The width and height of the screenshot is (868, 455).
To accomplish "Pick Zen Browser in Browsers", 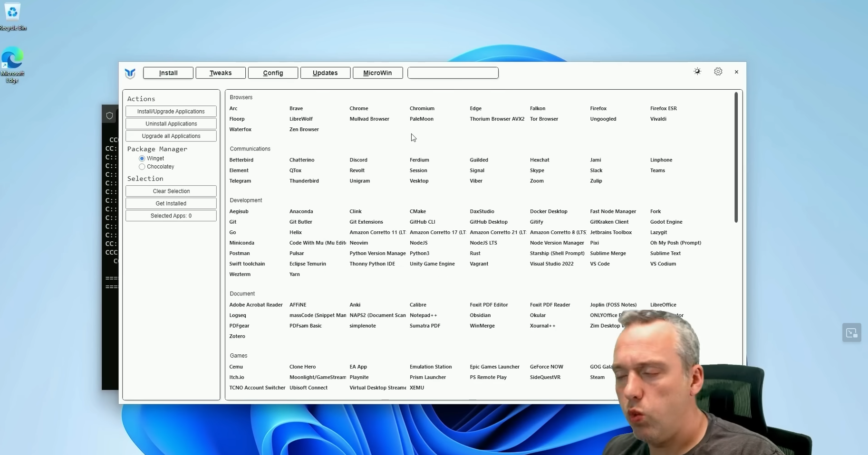I will [x=304, y=129].
